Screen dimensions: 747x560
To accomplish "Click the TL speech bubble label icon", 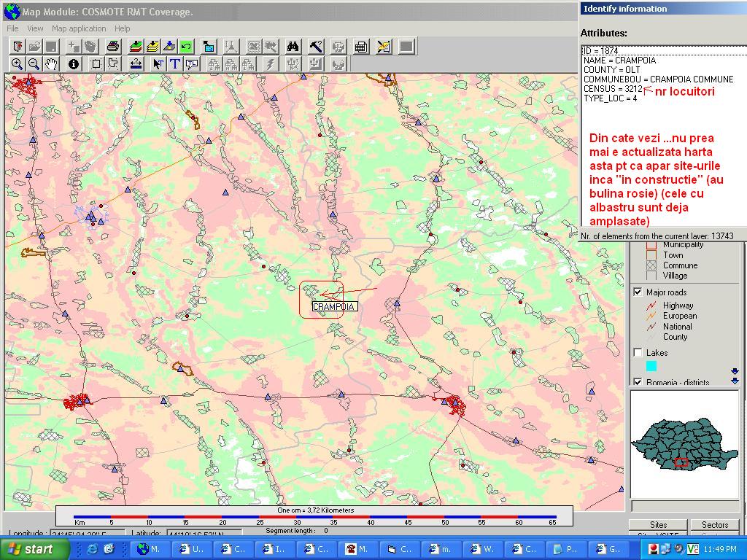I will [x=192, y=64].
